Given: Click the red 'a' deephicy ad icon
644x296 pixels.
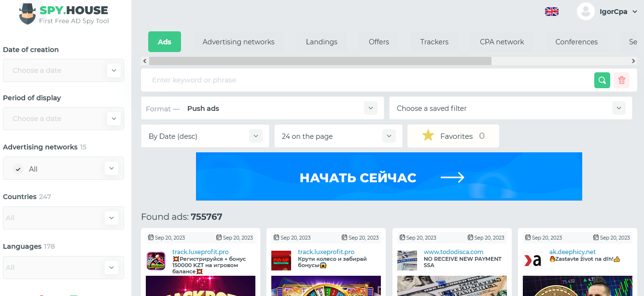Looking at the screenshot, I should coord(532,260).
